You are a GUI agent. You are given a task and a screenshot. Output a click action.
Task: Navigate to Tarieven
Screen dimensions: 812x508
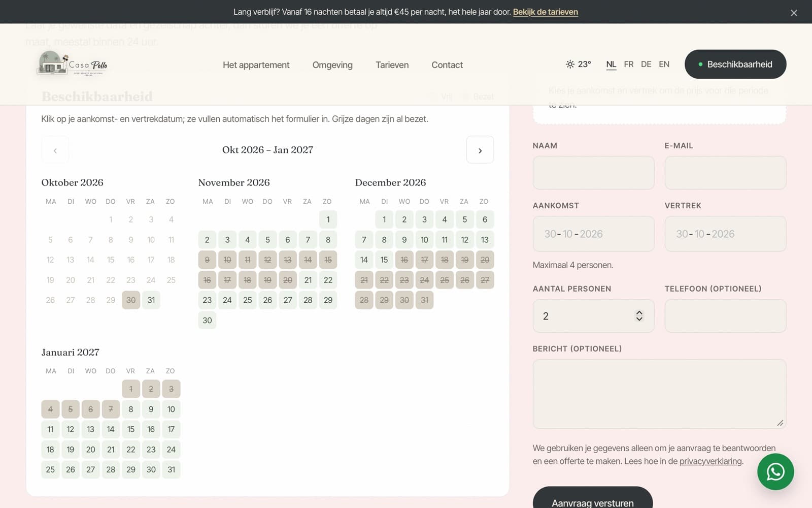pyautogui.click(x=392, y=65)
